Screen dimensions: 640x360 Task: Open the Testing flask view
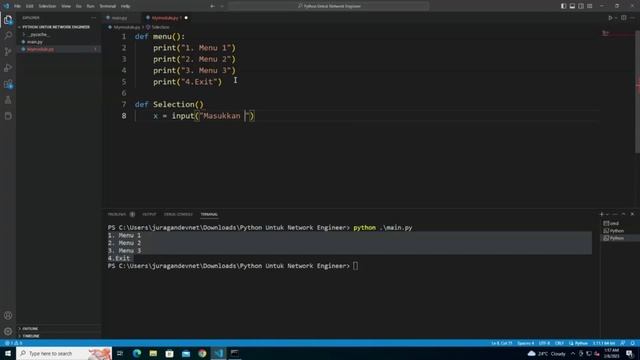[8, 100]
